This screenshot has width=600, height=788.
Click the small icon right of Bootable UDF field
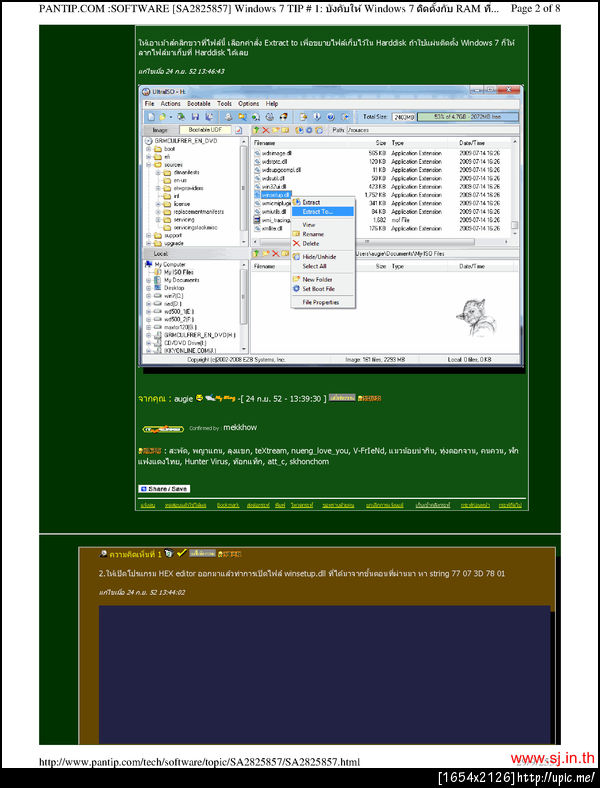[239, 130]
